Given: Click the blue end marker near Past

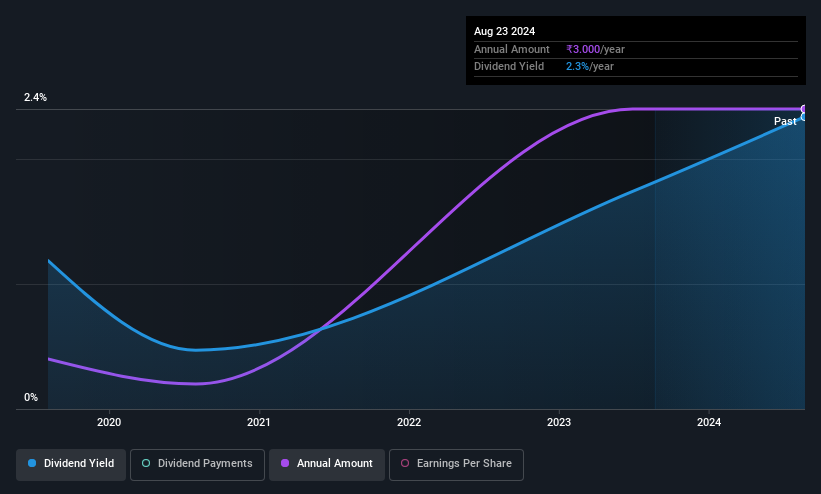Looking at the screenshot, I should pos(804,117).
